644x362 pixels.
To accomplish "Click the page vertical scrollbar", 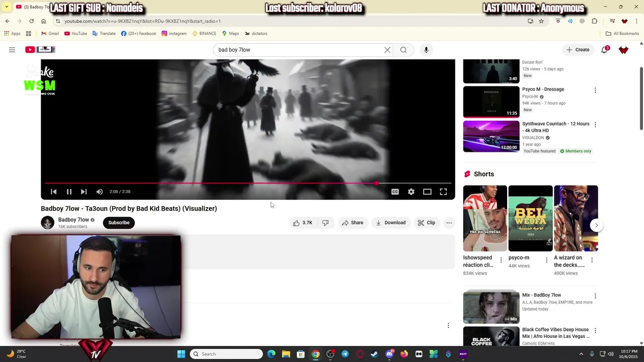I will pyautogui.click(x=641, y=99).
